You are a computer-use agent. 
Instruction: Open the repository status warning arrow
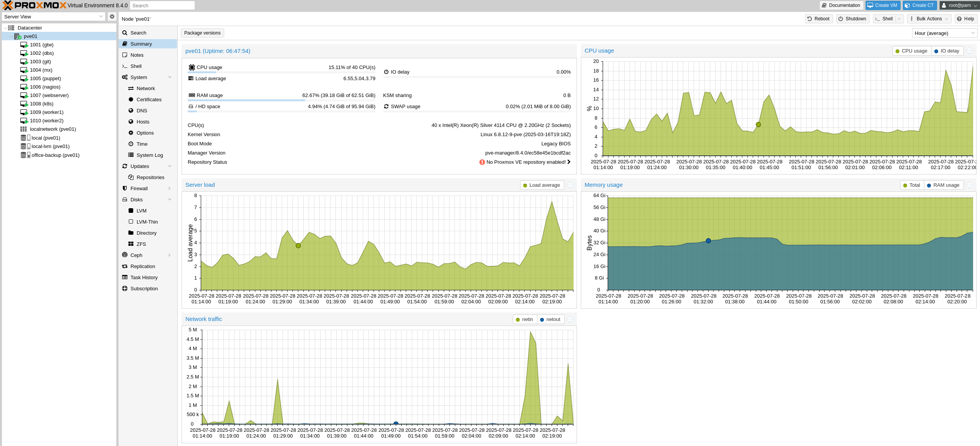click(569, 162)
